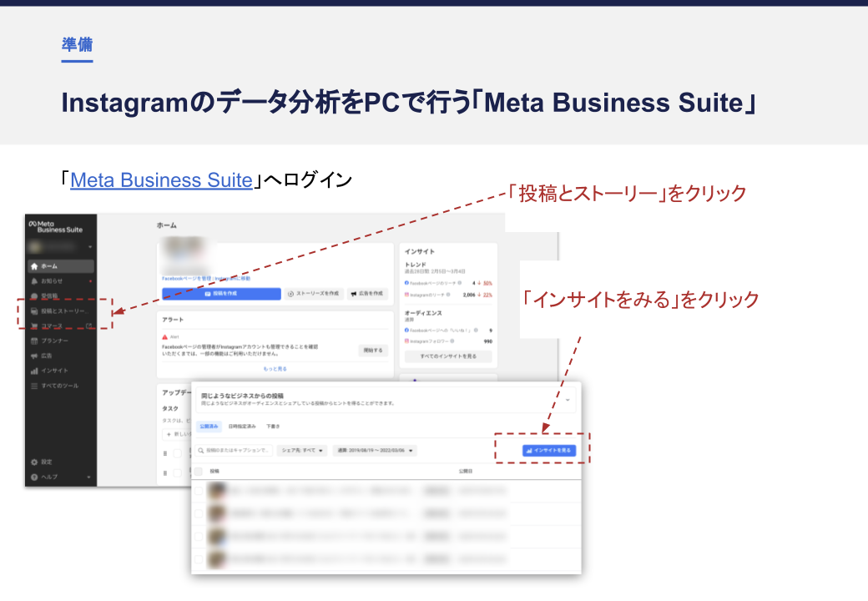Screen dimensions: 868x601
Task: Click the second task drag handle icon
Action: tap(165, 473)
